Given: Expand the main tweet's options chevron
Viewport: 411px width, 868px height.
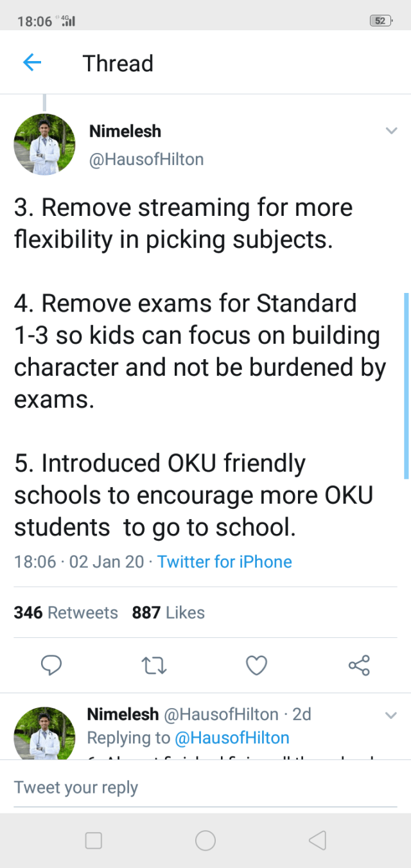Looking at the screenshot, I should (x=391, y=131).
